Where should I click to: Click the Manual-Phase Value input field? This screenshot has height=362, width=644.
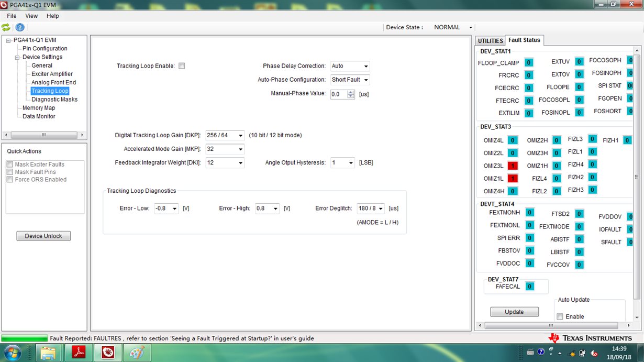[x=338, y=94]
